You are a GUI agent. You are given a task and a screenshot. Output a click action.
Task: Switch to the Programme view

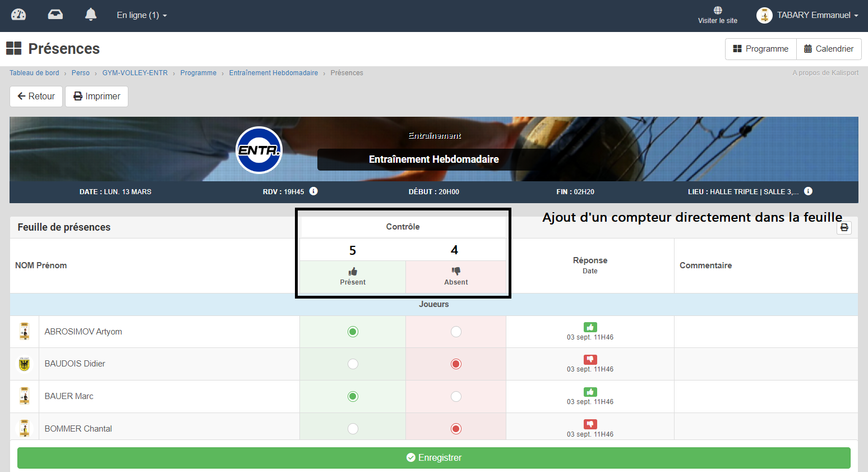point(760,49)
